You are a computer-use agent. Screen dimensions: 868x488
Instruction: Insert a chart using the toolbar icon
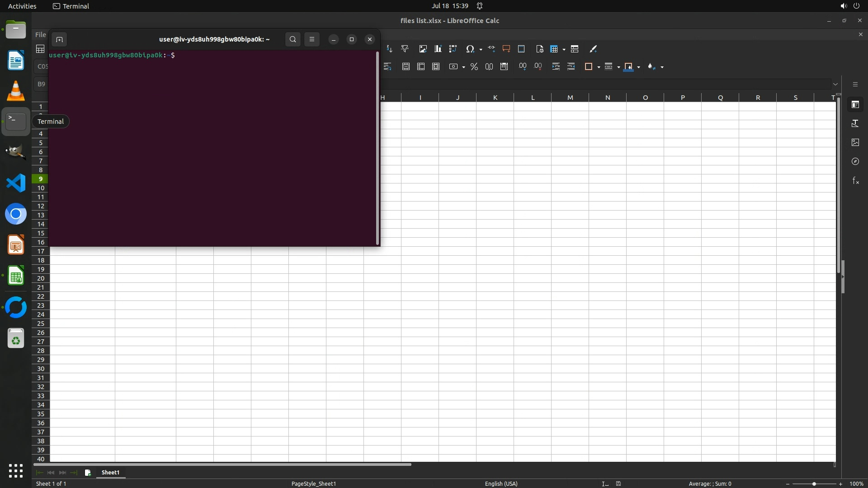click(438, 49)
